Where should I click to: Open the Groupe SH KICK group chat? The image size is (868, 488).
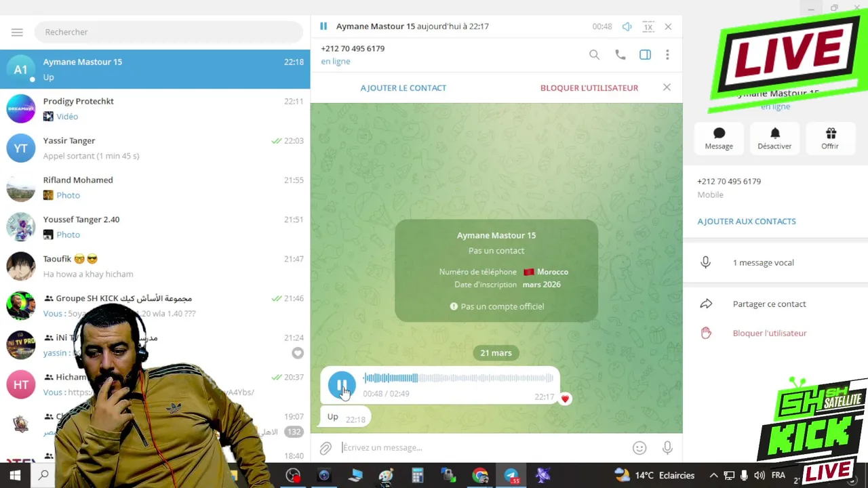155,305
